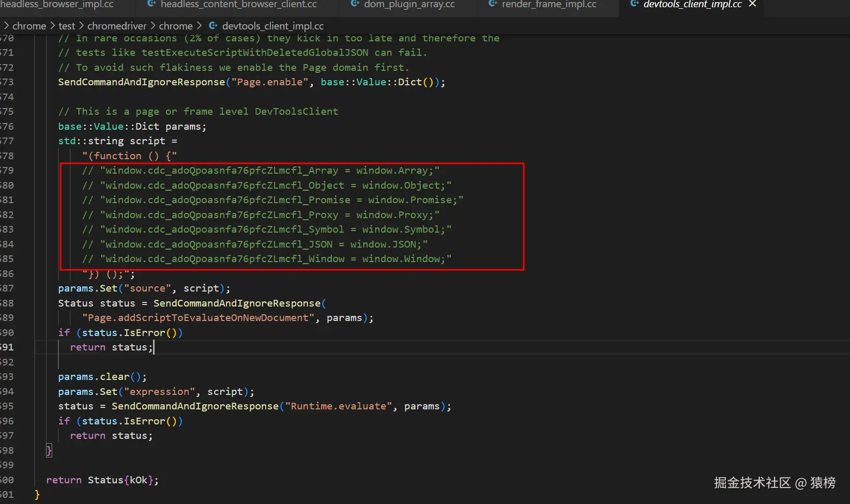Click the "base::Value::Dict params;" declaration
Screen dimensions: 850x504
(132, 127)
